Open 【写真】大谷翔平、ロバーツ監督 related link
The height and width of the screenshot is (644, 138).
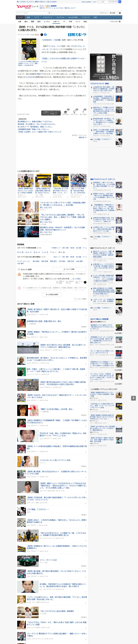point(39,132)
